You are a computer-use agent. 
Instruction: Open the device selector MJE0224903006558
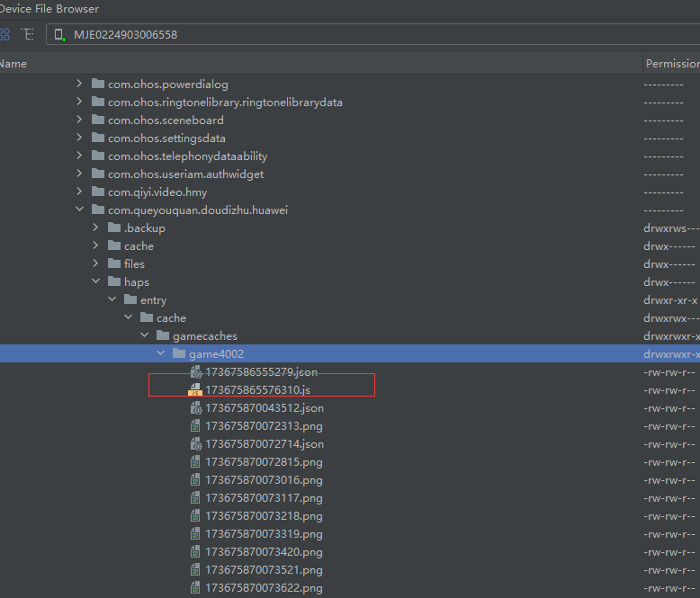(x=372, y=34)
